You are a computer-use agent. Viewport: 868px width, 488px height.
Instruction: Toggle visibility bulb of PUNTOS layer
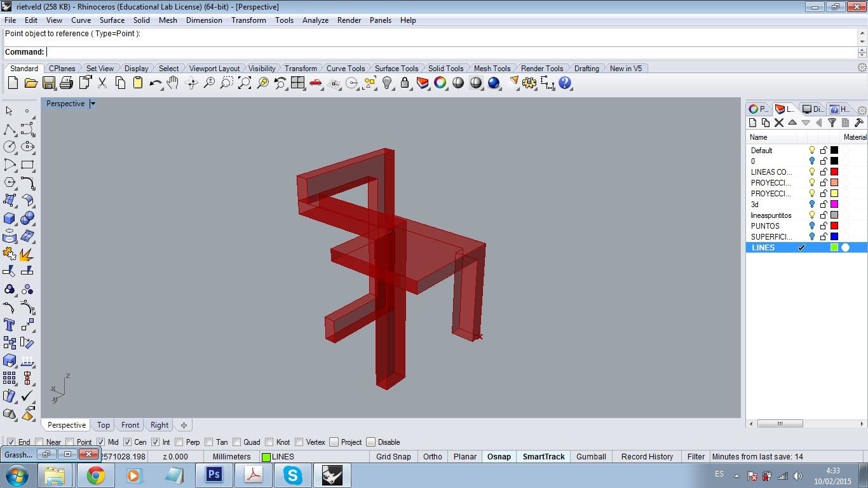(812, 226)
